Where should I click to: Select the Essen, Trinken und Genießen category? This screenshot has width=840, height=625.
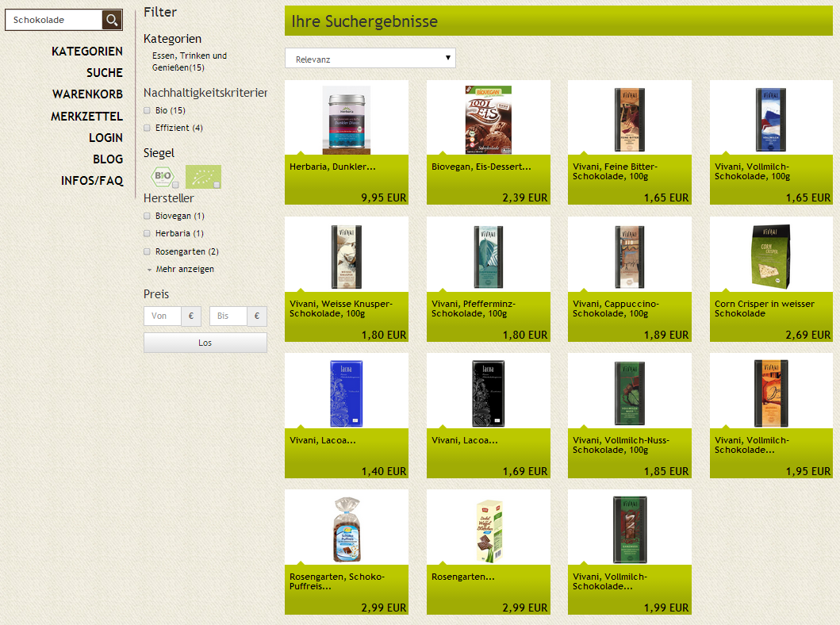click(x=189, y=61)
